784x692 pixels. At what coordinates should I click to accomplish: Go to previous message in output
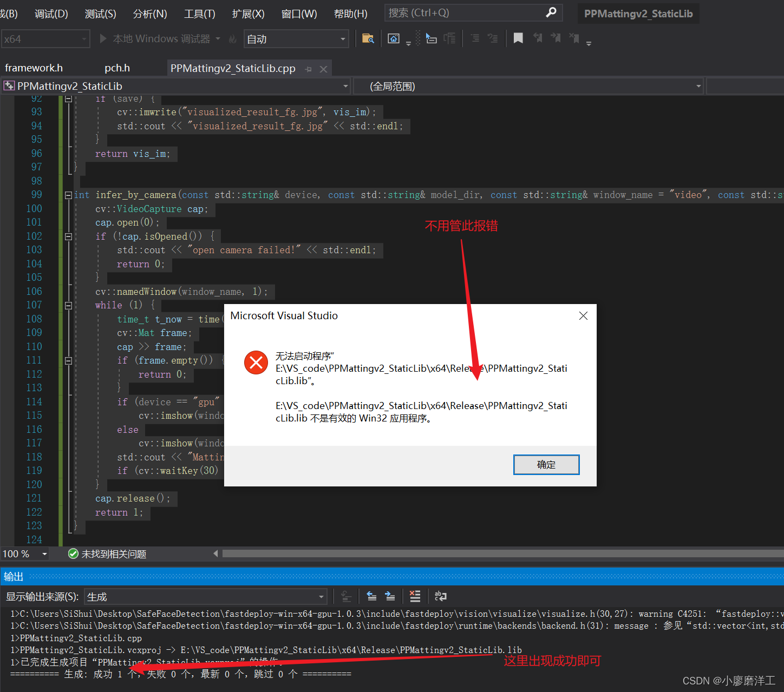point(371,596)
